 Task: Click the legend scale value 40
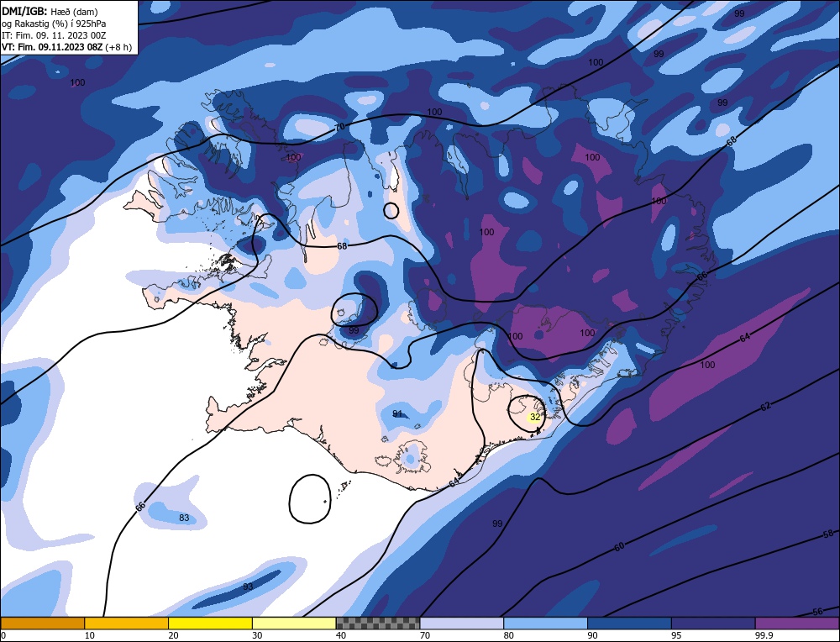coord(341,635)
